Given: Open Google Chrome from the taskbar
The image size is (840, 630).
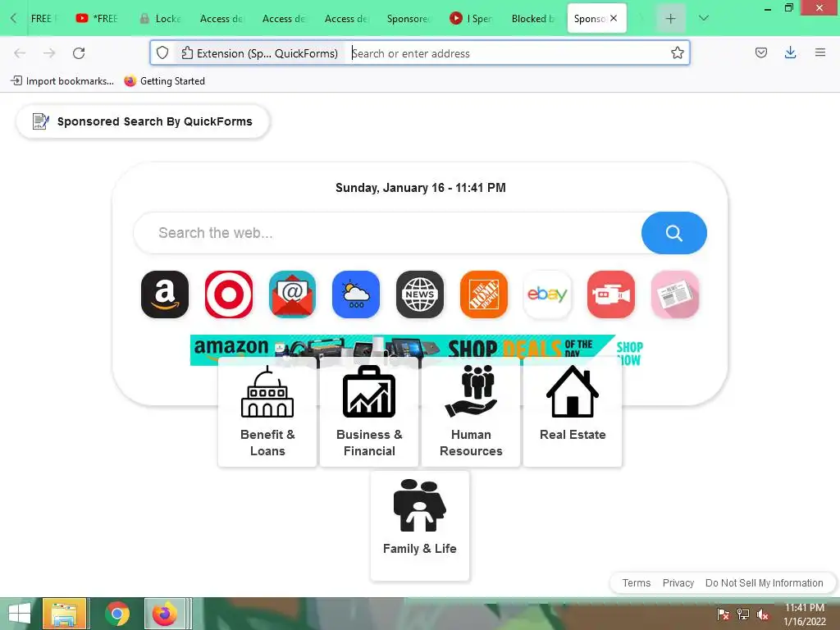Looking at the screenshot, I should coord(116,614).
